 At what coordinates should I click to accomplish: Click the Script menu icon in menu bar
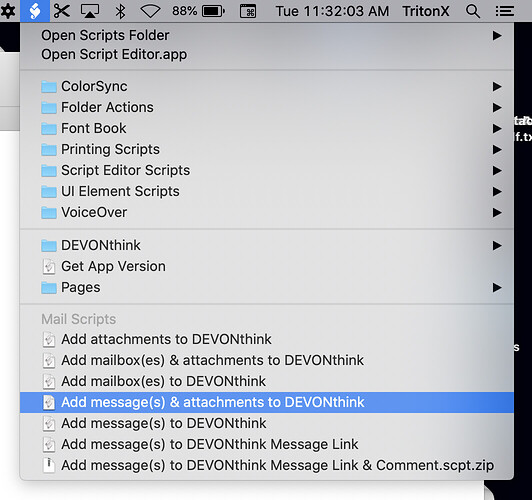35,11
